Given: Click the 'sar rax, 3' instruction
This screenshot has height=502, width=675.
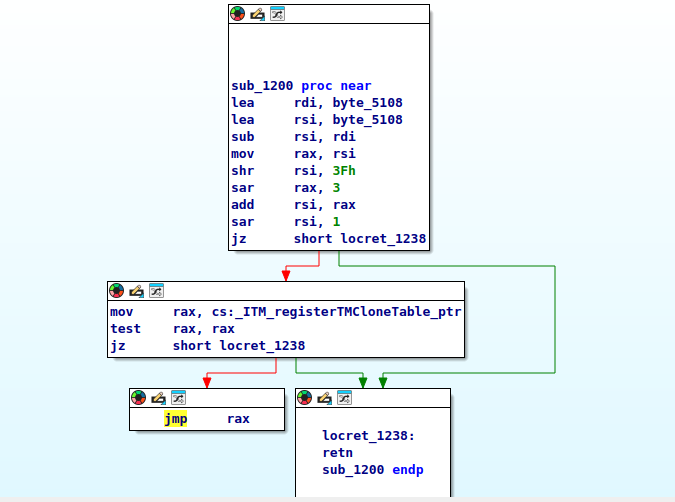Looking at the screenshot, I should point(285,188).
